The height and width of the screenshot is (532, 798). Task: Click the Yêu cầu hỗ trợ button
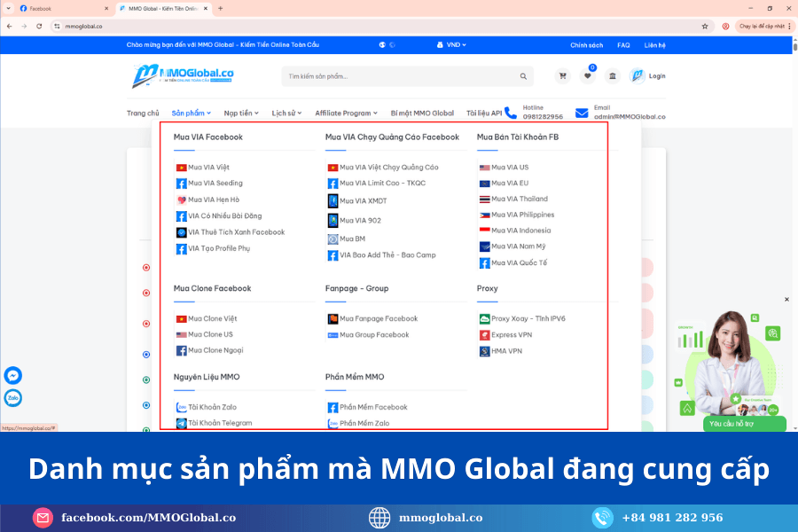(x=732, y=424)
